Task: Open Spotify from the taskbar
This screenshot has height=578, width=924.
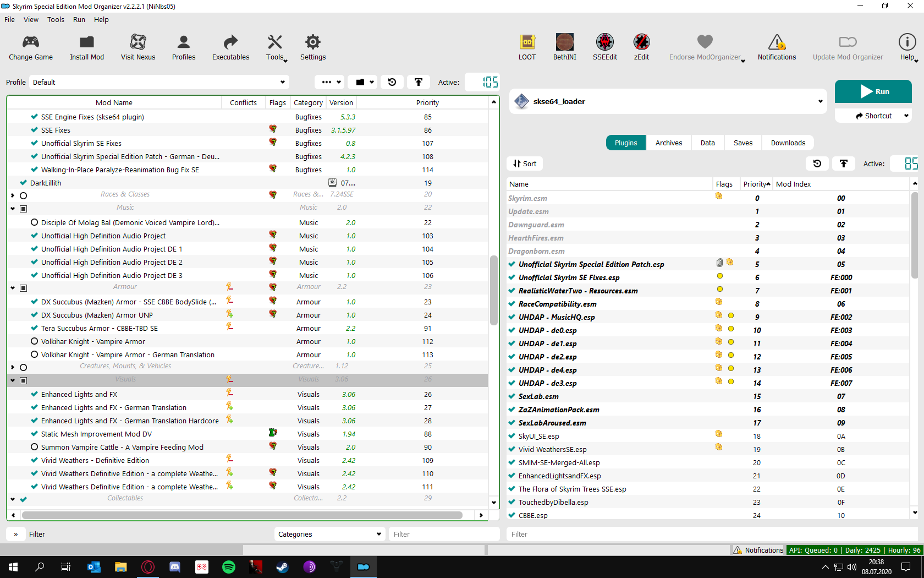Action: (229, 567)
